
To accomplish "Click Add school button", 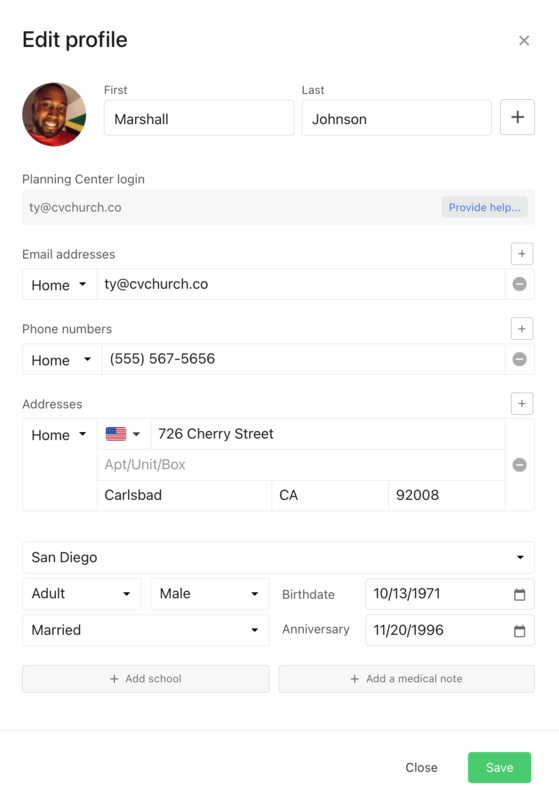I will [x=145, y=679].
